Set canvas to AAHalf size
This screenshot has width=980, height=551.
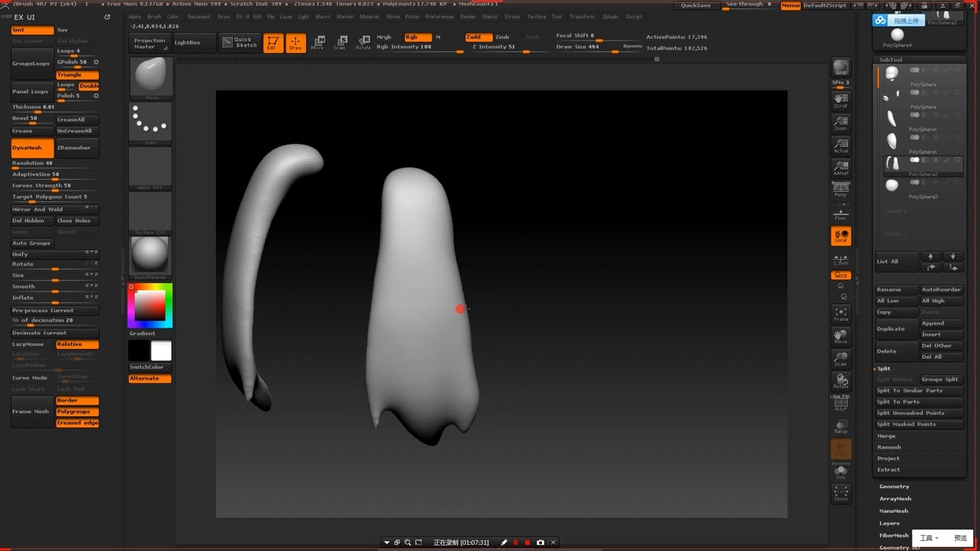841,168
